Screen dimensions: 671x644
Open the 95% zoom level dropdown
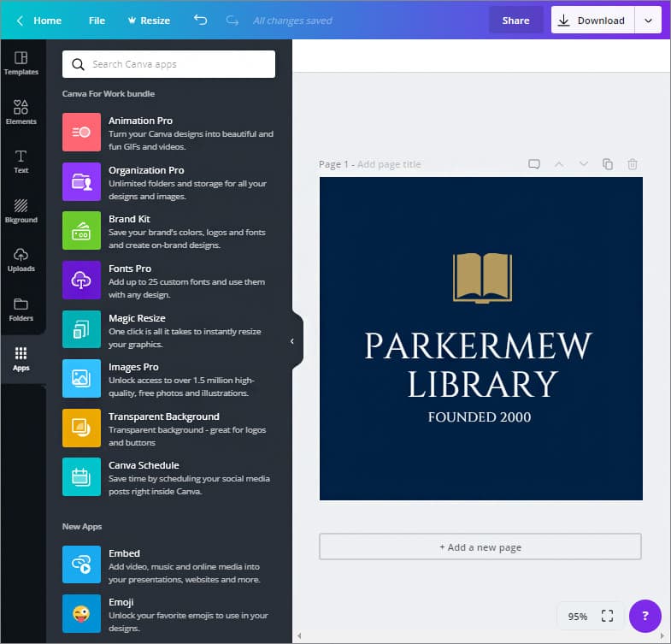coord(578,617)
